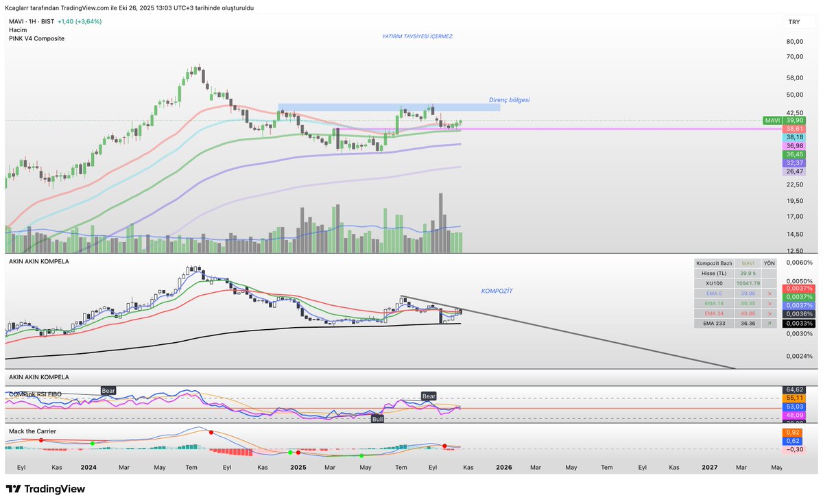Image resolution: width=823 pixels, height=504 pixels.
Task: Click the blue 0,62 Mack value label
Action: (x=792, y=441)
